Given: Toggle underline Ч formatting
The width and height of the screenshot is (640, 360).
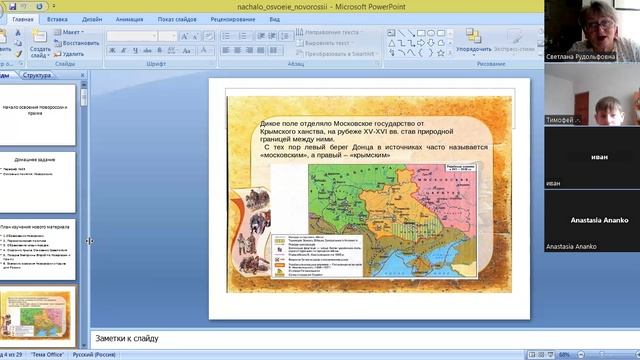Looking at the screenshot, I should click(x=135, y=50).
